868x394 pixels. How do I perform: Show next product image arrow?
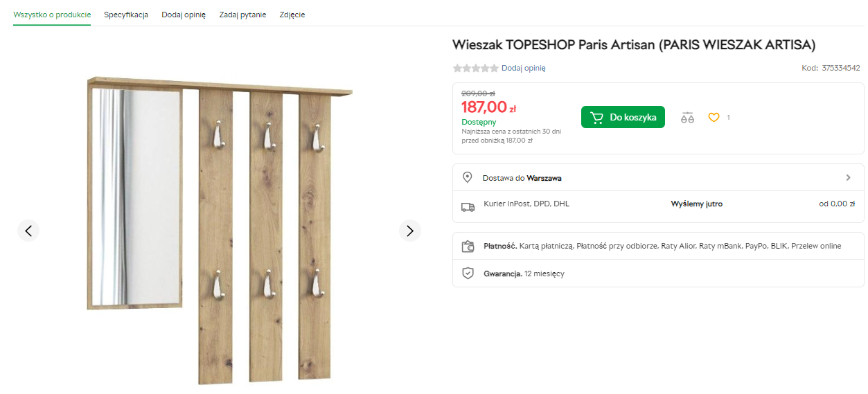pyautogui.click(x=410, y=231)
